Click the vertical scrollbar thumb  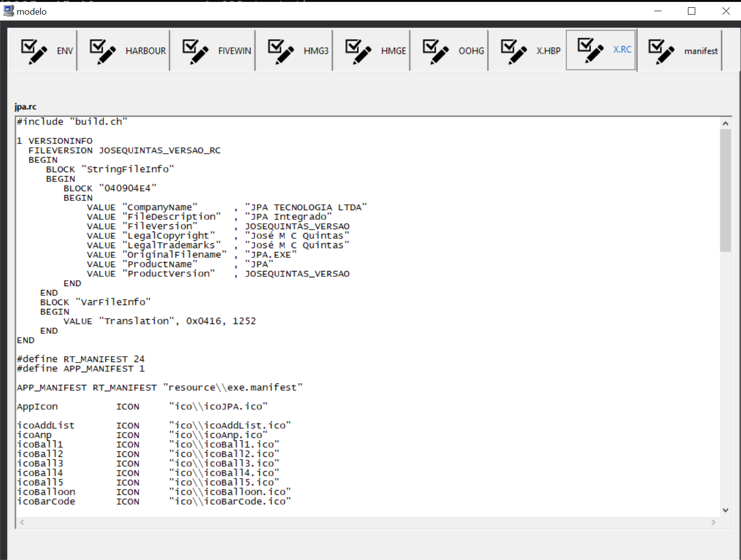tap(725, 190)
